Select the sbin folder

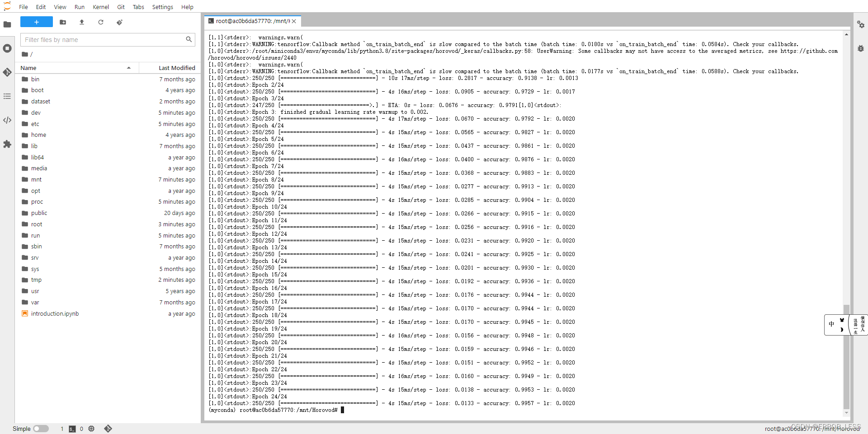click(x=108, y=247)
